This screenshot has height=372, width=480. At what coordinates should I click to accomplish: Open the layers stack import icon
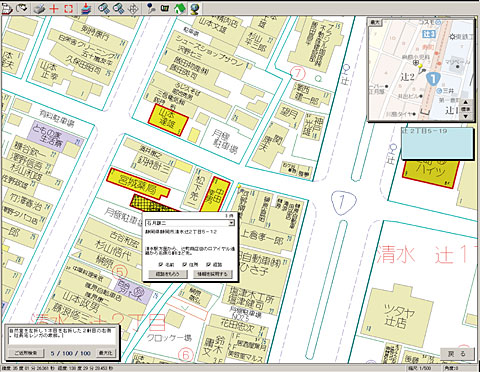coord(87,8)
